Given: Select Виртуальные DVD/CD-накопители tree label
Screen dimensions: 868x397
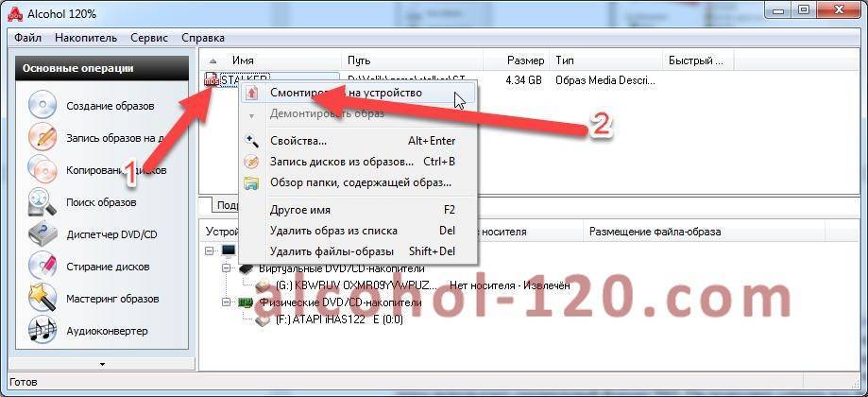Looking at the screenshot, I should click(342, 269).
